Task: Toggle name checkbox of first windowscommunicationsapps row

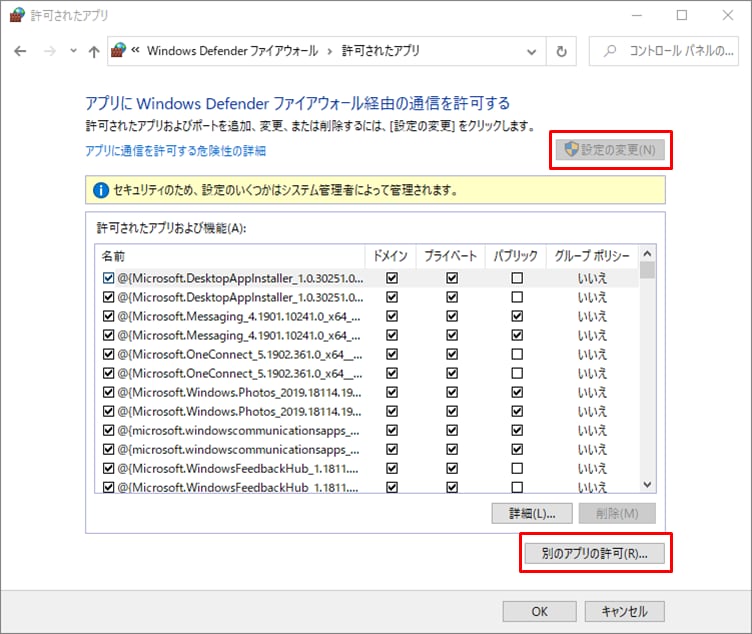Action: (108, 430)
